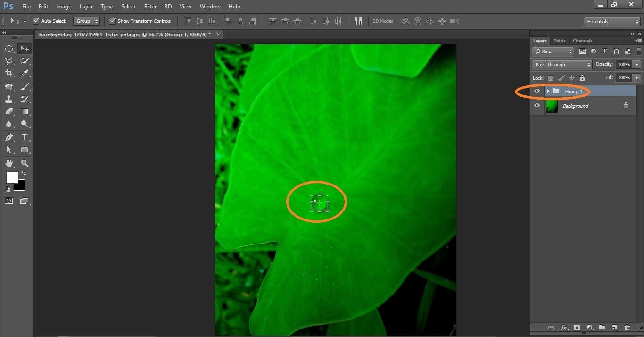Image resolution: width=644 pixels, height=337 pixels.
Task: Open the Filter menu
Action: 150,6
